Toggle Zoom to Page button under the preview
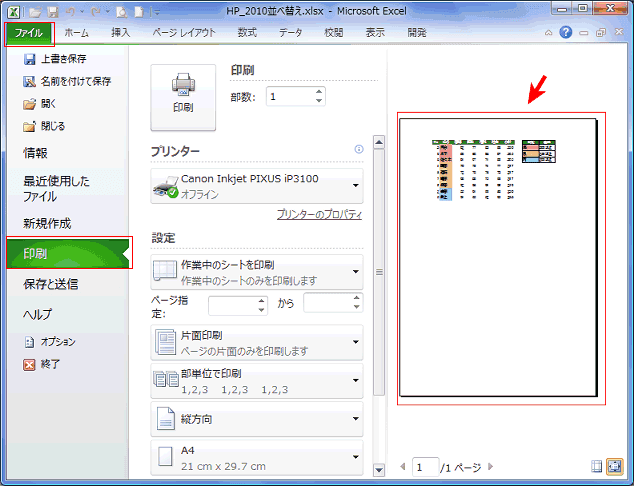Screen dimensions: 634x486 pyautogui.click(x=614, y=466)
